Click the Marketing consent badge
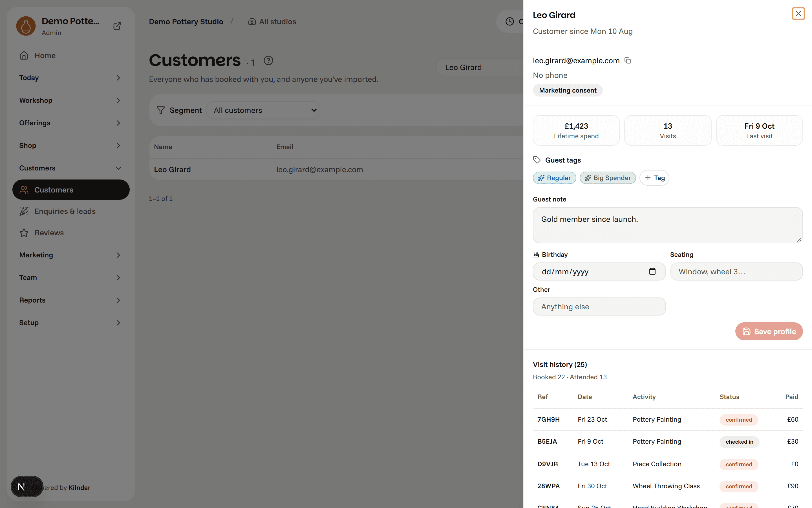 [x=567, y=90]
